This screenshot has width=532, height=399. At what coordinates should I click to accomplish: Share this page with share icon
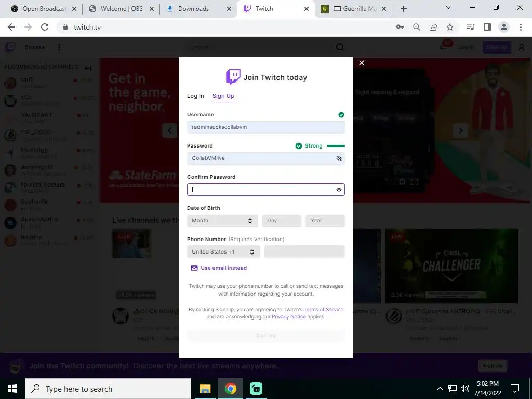[433, 27]
